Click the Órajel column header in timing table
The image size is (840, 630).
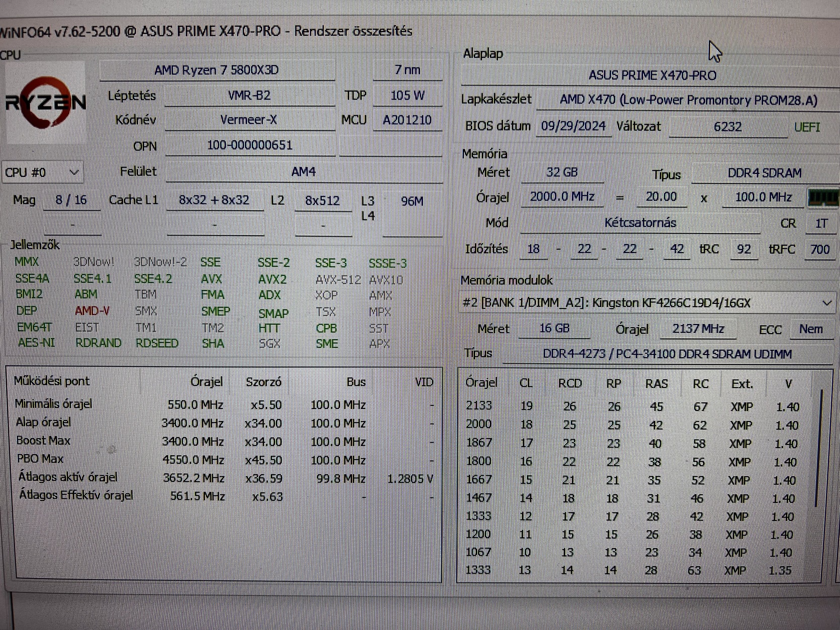coord(481,383)
